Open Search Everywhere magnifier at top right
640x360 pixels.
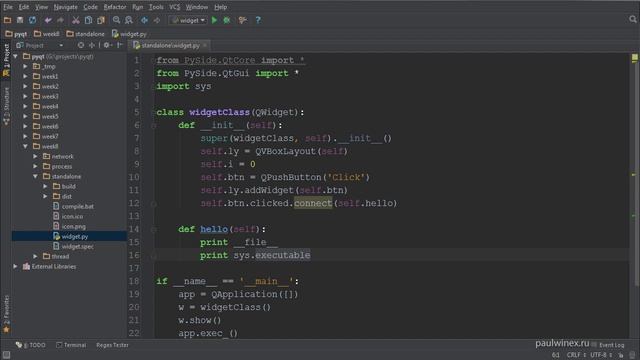[633, 19]
